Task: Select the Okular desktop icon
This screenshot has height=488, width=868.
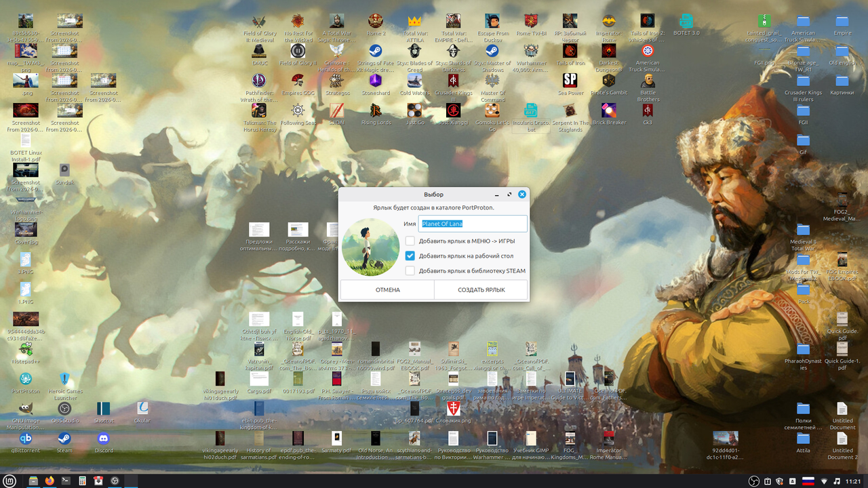Action: [142, 408]
